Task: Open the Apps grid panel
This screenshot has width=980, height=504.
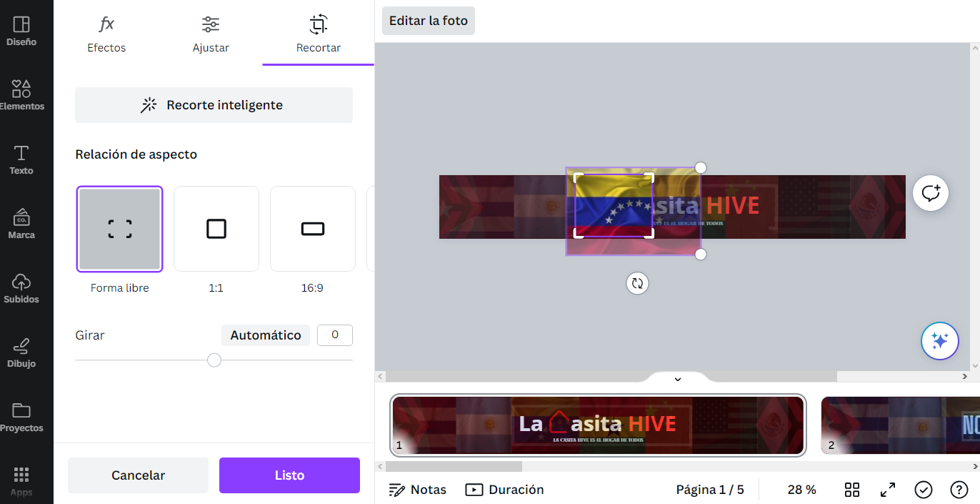Action: click(21, 481)
